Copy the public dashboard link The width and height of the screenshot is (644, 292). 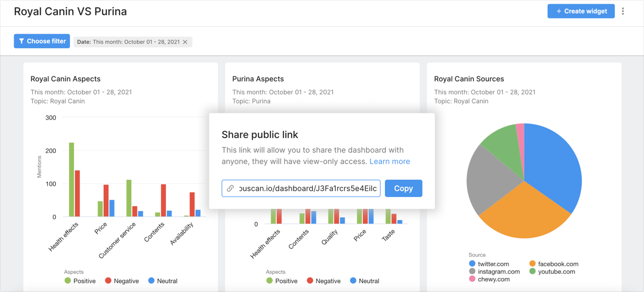[x=403, y=188]
